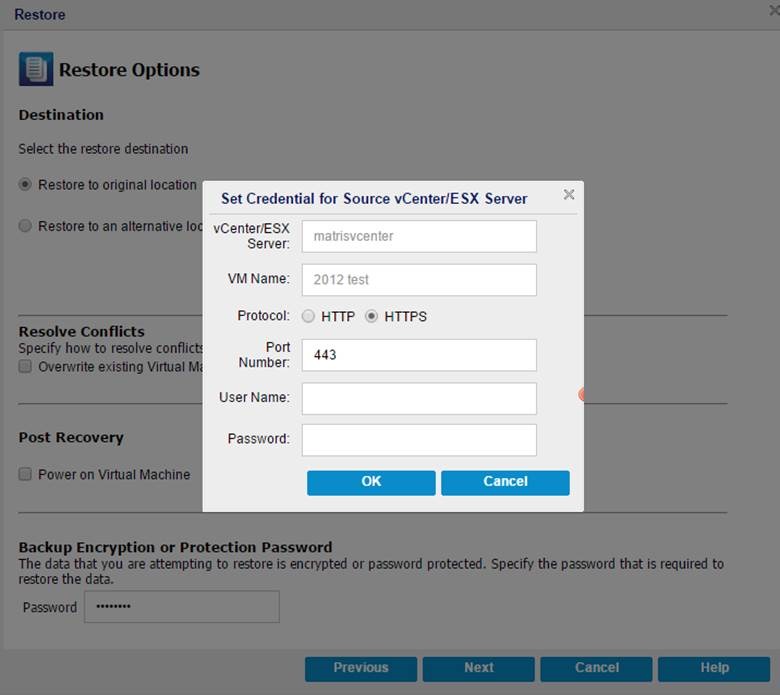Proceed with the Next button
The width and height of the screenshot is (780, 695).
pyautogui.click(x=479, y=669)
